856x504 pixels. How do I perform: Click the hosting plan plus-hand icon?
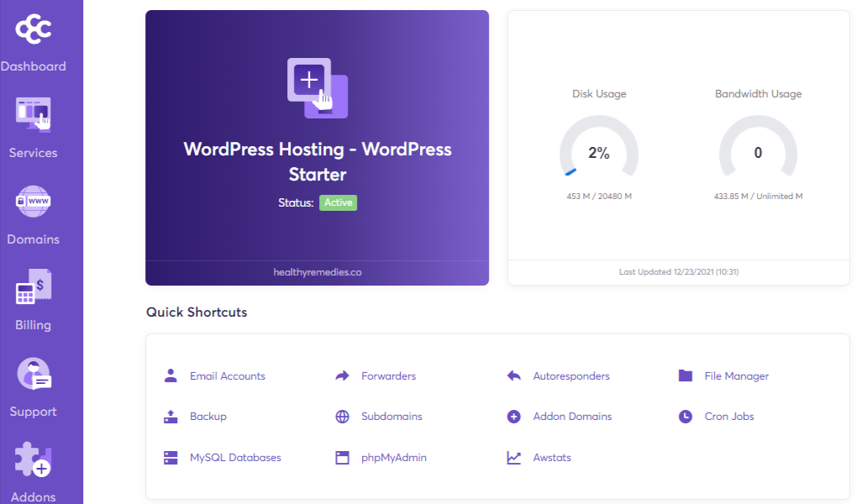tap(318, 88)
